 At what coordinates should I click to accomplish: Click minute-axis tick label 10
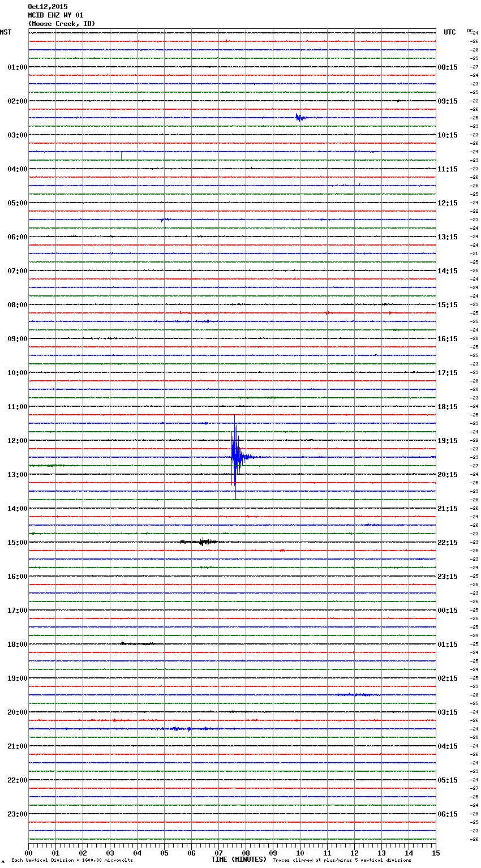[x=300, y=853]
